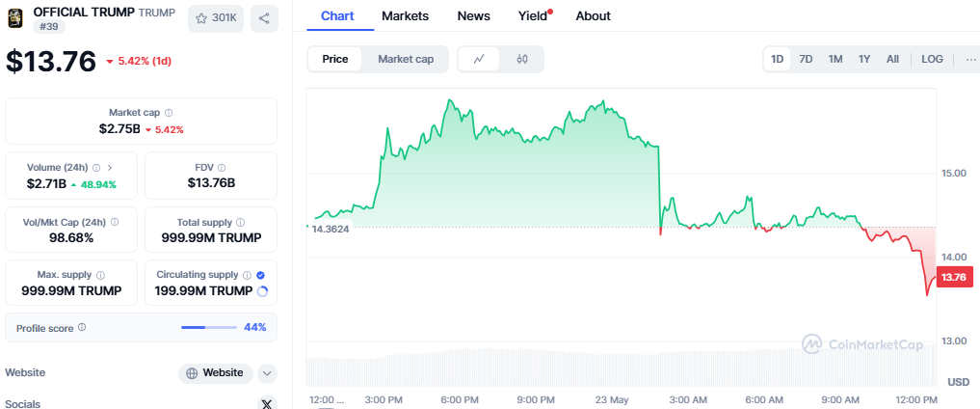Click the #39 rank badge
The width and height of the screenshot is (980, 409).
pos(49,26)
